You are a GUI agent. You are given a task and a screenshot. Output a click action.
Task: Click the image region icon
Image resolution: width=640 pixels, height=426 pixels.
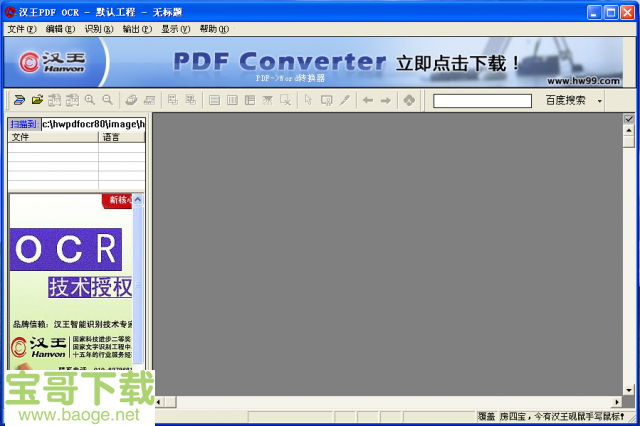pos(267,100)
